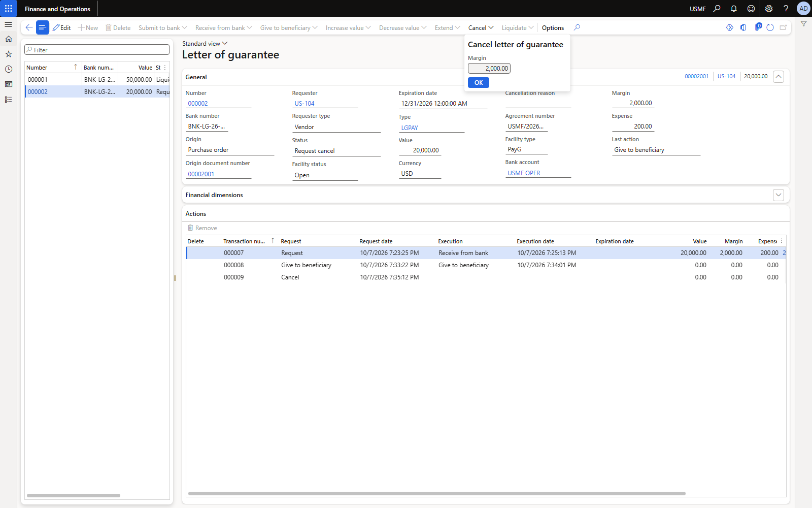Open Workspaces icon in the sidebar
The height and width of the screenshot is (508, 812).
click(x=9, y=84)
